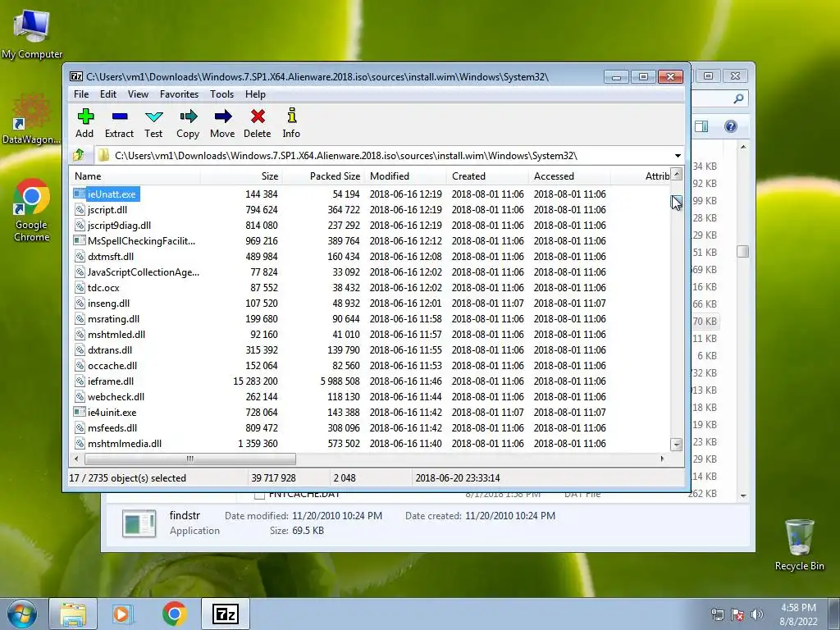Open the Recycle Bin
840x630 pixels.
(799, 545)
